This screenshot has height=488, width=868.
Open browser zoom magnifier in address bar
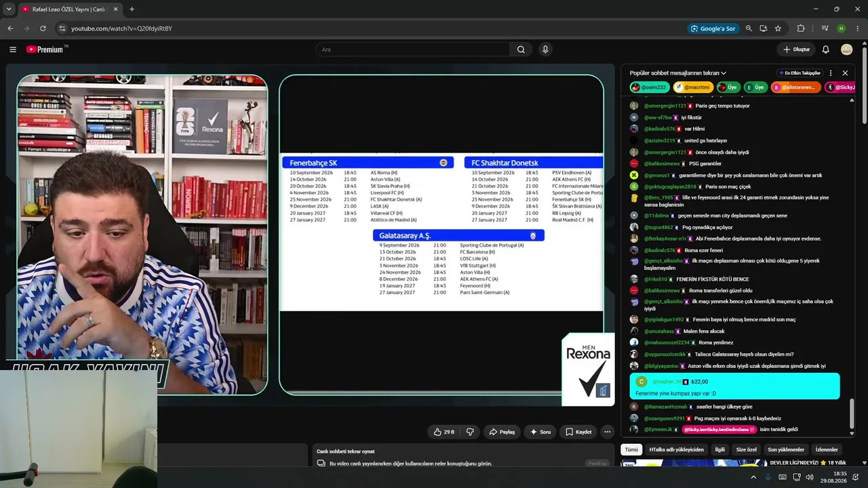tap(749, 28)
